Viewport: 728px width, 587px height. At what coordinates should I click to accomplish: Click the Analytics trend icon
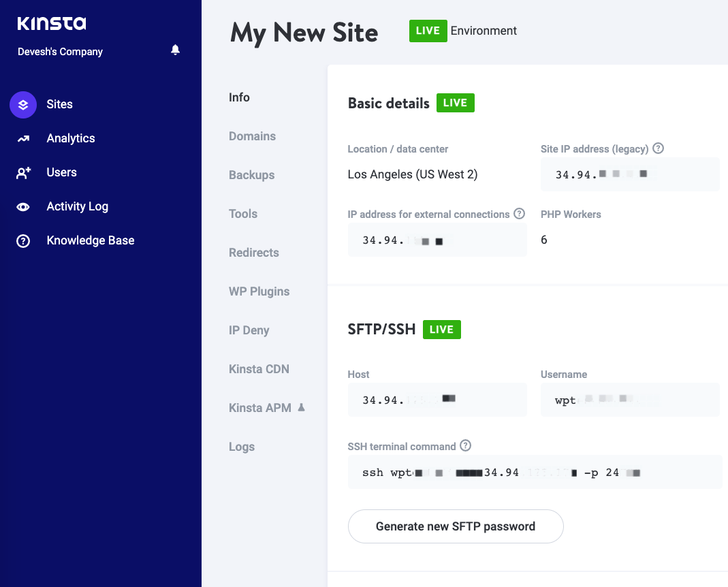(23, 138)
